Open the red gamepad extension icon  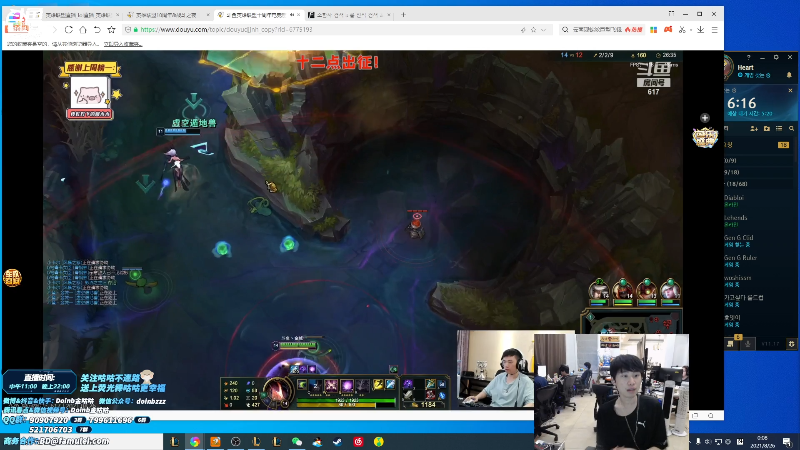click(668, 30)
